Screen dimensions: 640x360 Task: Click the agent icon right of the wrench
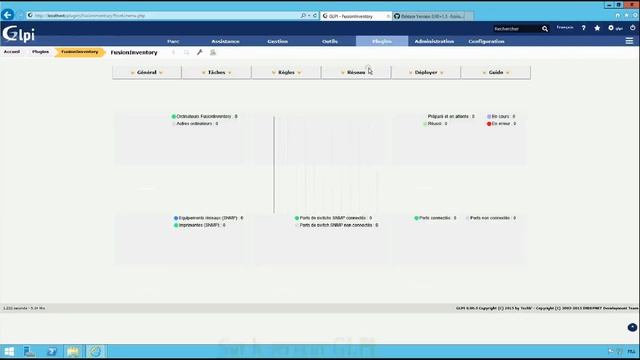pos(213,52)
